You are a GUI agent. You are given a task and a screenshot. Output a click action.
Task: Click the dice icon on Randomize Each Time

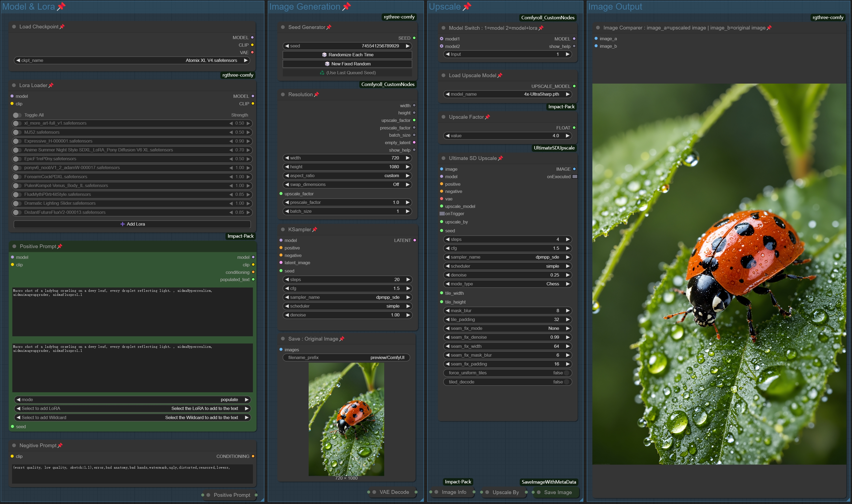pyautogui.click(x=324, y=55)
